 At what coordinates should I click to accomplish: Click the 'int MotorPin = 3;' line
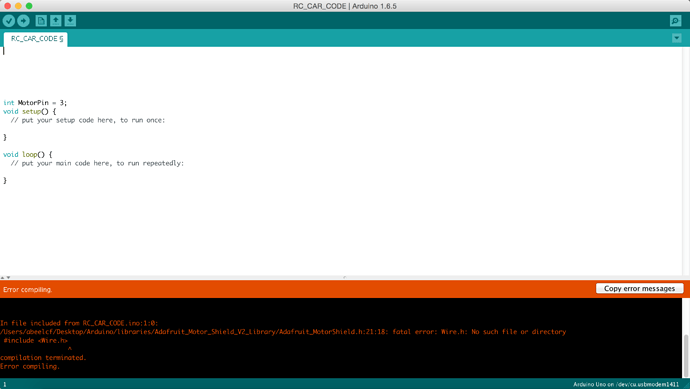coord(35,103)
